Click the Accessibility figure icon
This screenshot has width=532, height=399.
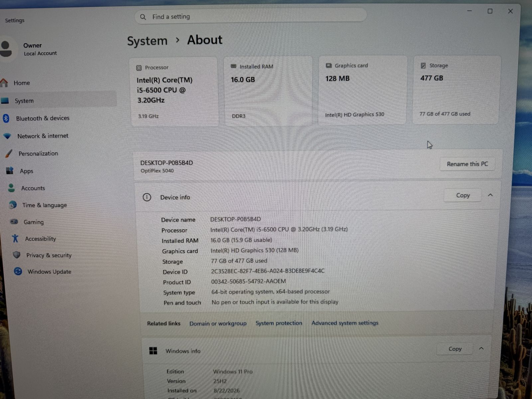(x=15, y=238)
